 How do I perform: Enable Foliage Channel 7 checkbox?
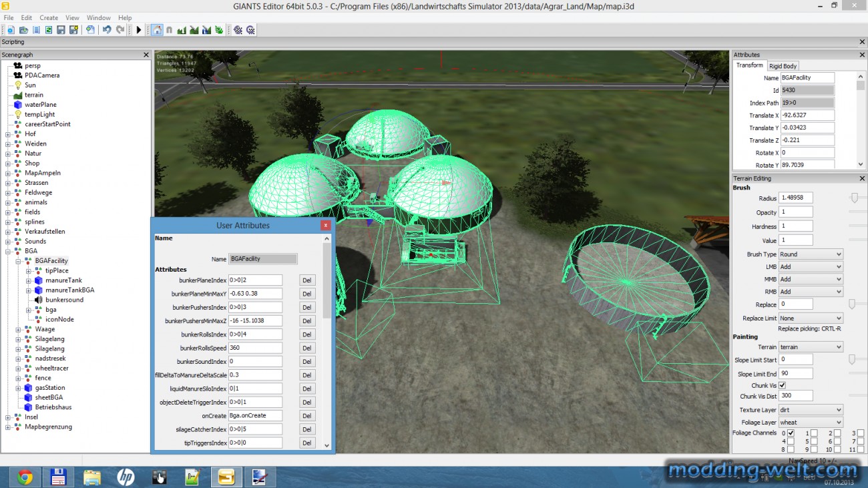(861, 441)
